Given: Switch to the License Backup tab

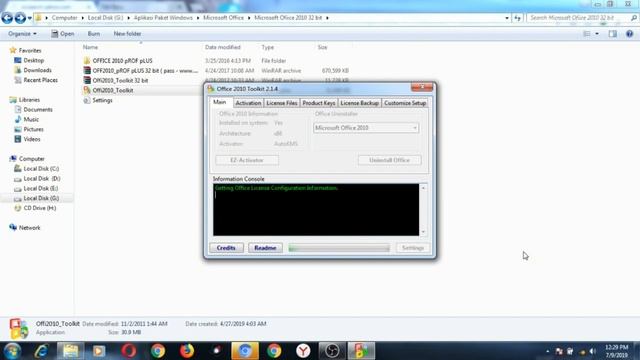Looking at the screenshot, I should 360,103.
